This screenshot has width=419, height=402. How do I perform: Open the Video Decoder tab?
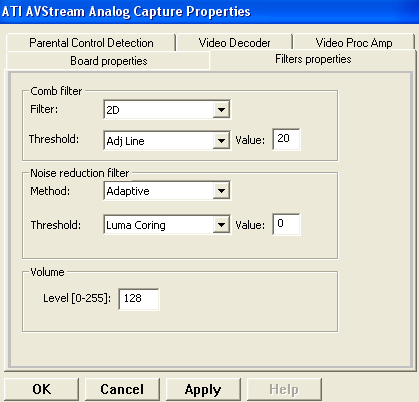(234, 43)
